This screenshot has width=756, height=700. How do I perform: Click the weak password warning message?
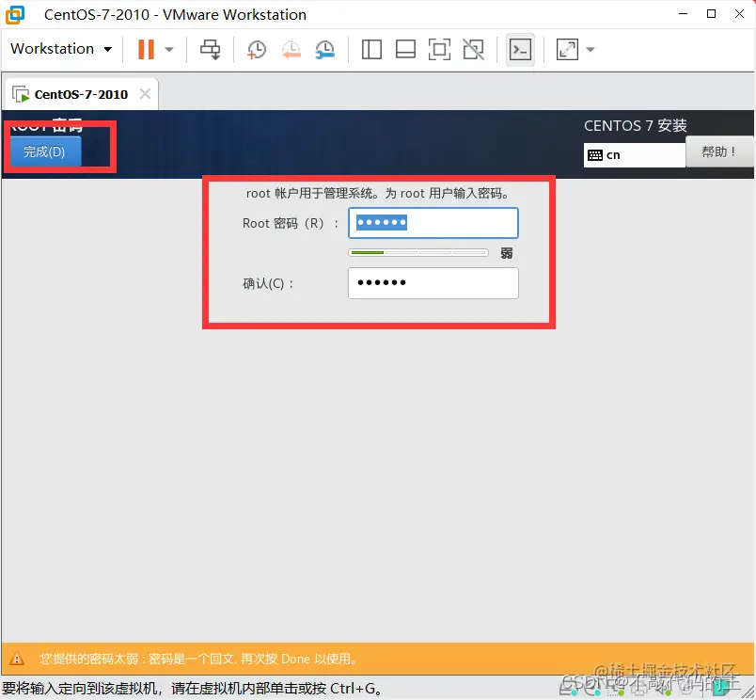point(198,659)
